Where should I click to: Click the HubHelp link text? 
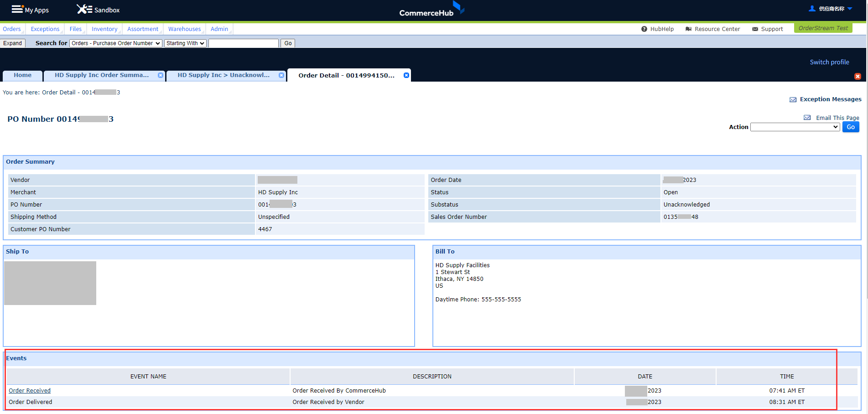tap(662, 29)
